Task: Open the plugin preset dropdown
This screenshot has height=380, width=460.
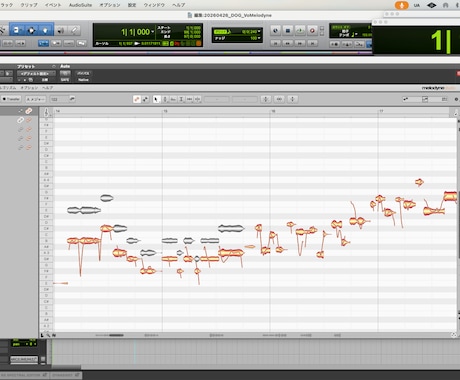Action: 36,73
